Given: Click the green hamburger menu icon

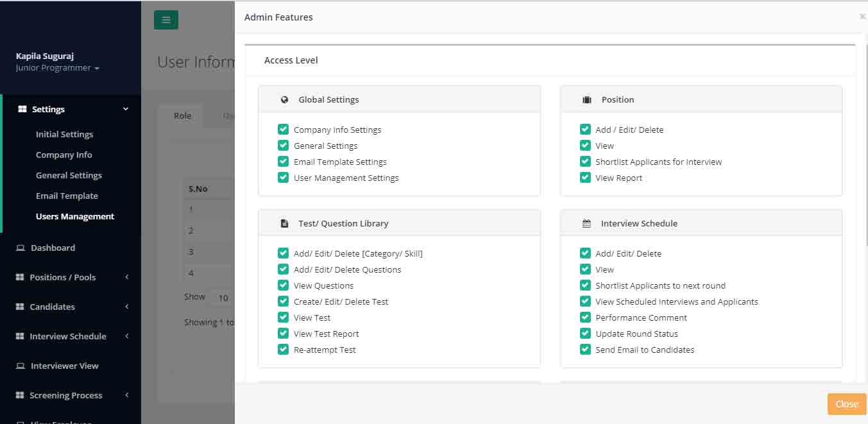Looking at the screenshot, I should [166, 20].
